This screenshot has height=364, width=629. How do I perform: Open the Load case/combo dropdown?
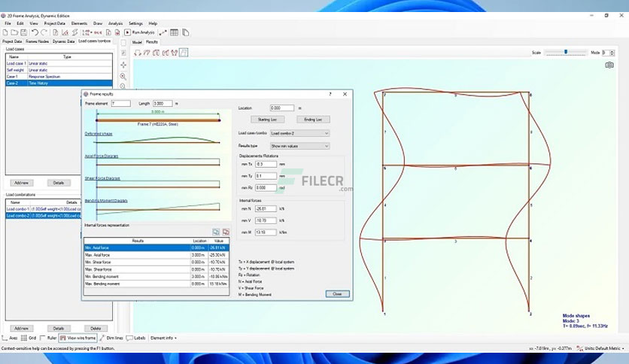(299, 133)
